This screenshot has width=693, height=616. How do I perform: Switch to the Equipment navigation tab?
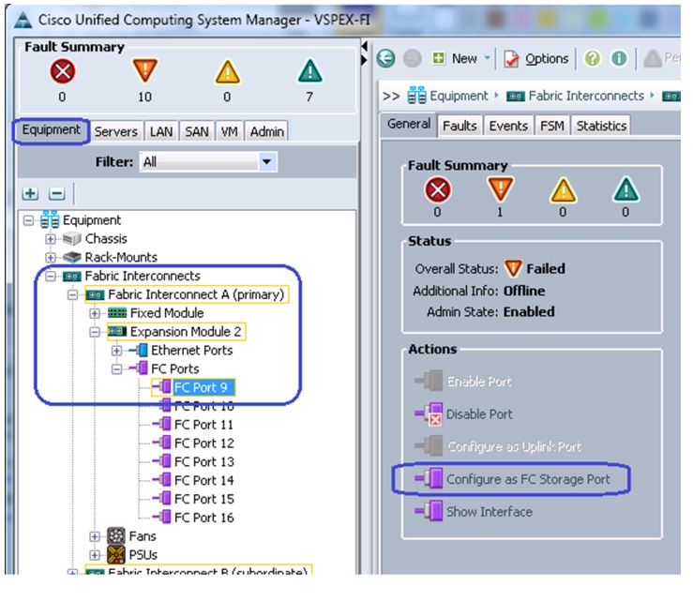(52, 130)
